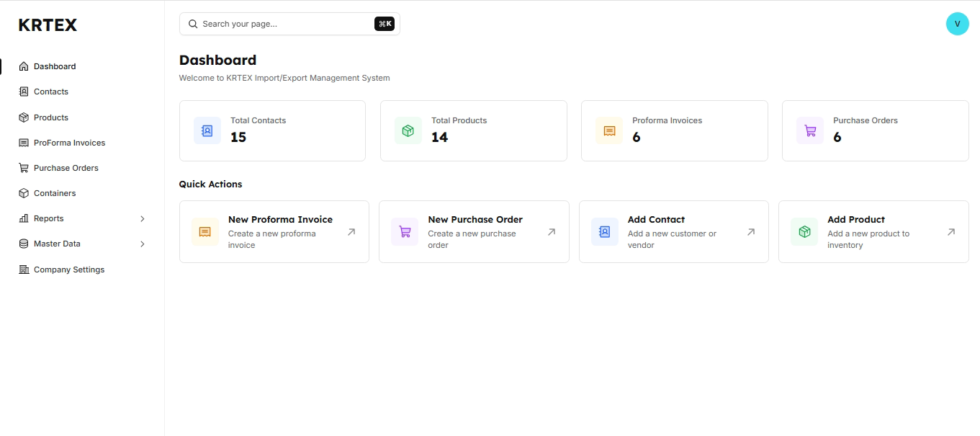Open the user avatar V menu
980x436 pixels.
(x=957, y=24)
